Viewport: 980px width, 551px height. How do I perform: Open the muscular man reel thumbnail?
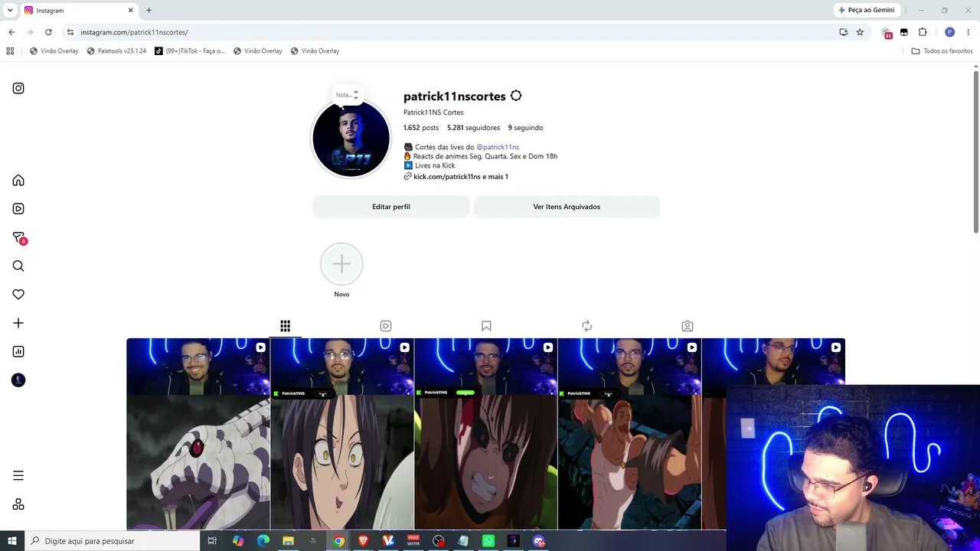coord(629,434)
